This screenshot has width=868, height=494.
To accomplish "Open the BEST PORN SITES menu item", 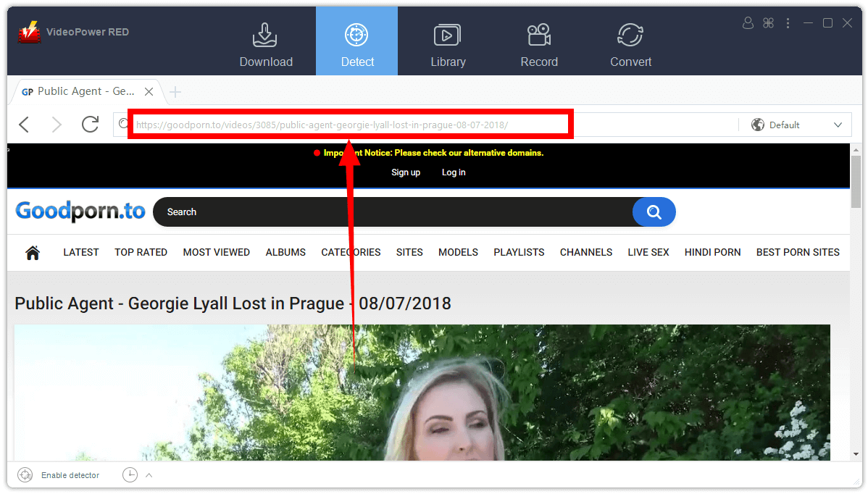I will (798, 253).
